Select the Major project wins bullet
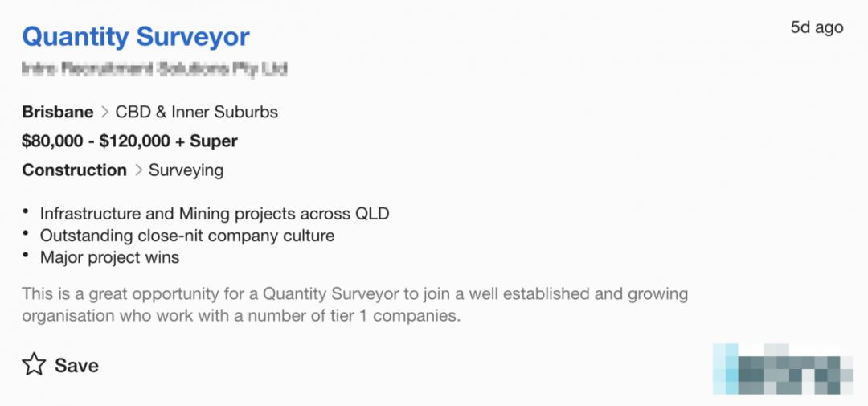This screenshot has height=406, width=868. point(109,257)
